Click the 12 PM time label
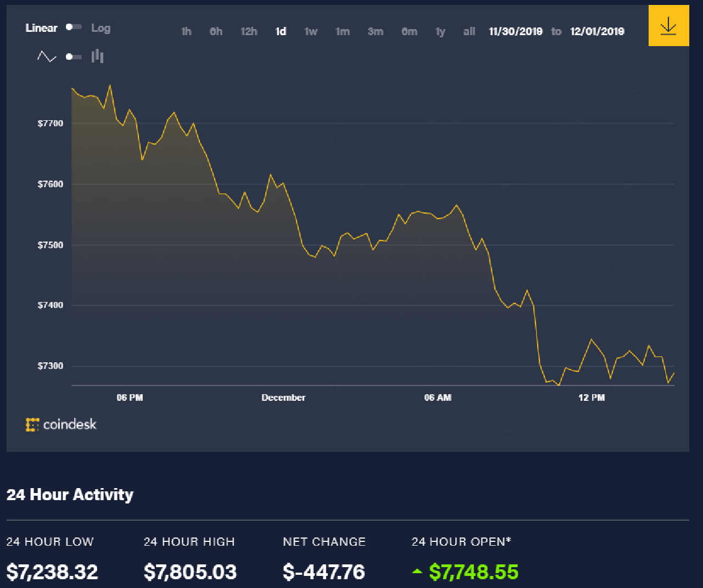The width and height of the screenshot is (703, 588). 592,397
